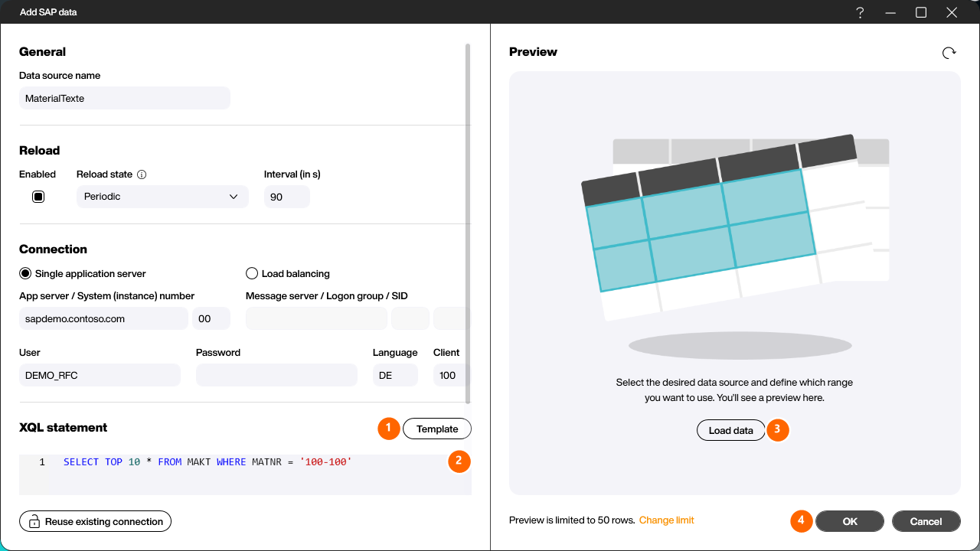Follow the Change limit link
980x551 pixels.
667,520
